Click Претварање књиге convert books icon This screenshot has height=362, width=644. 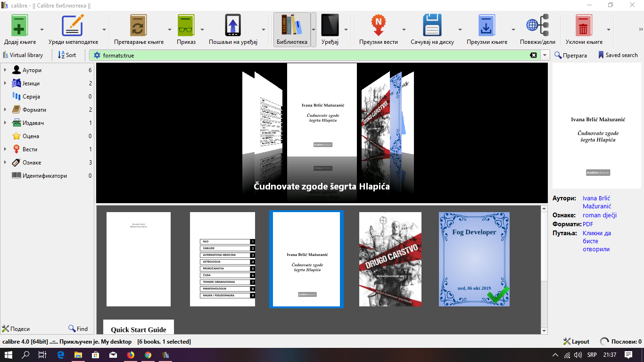[139, 25]
